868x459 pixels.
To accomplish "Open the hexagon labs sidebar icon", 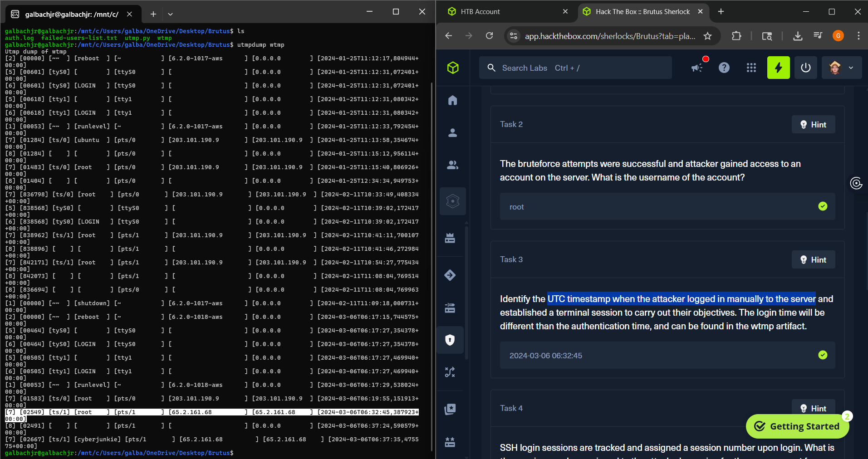I will tap(453, 201).
